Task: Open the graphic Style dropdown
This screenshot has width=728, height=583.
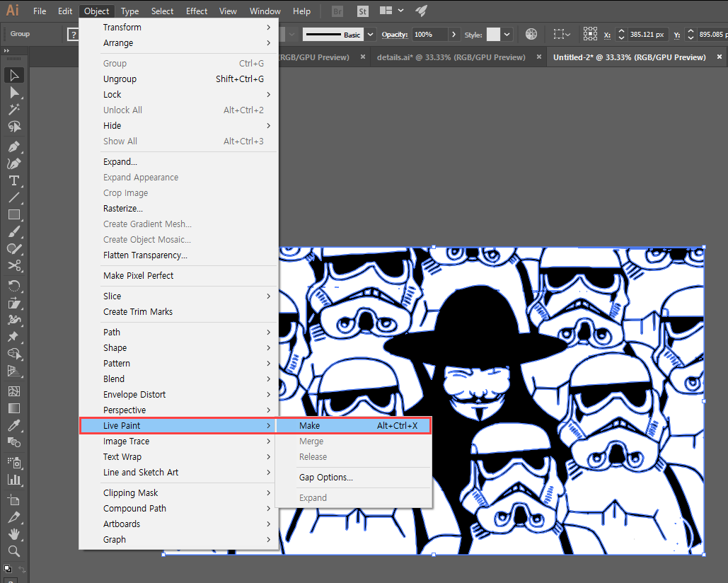Action: 507,35
